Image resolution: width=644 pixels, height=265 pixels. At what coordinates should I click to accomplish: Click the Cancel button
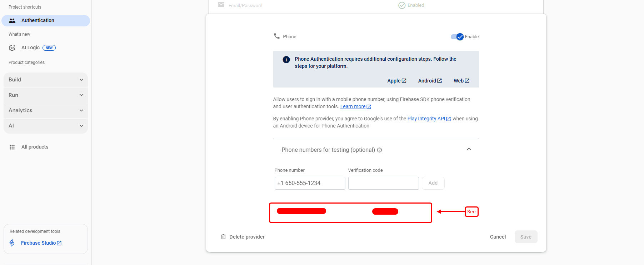(498, 237)
